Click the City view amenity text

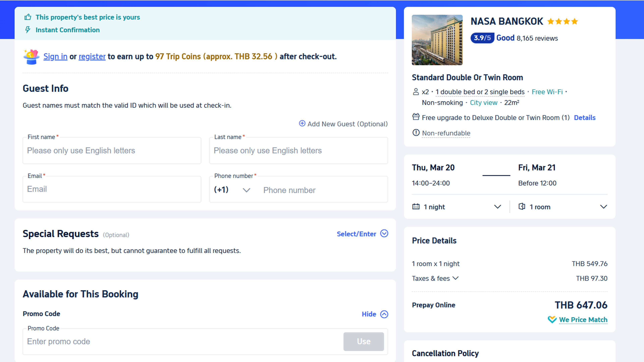pos(484,103)
